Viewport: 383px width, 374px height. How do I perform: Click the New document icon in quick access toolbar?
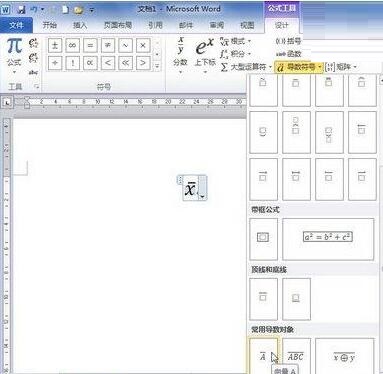point(65,10)
